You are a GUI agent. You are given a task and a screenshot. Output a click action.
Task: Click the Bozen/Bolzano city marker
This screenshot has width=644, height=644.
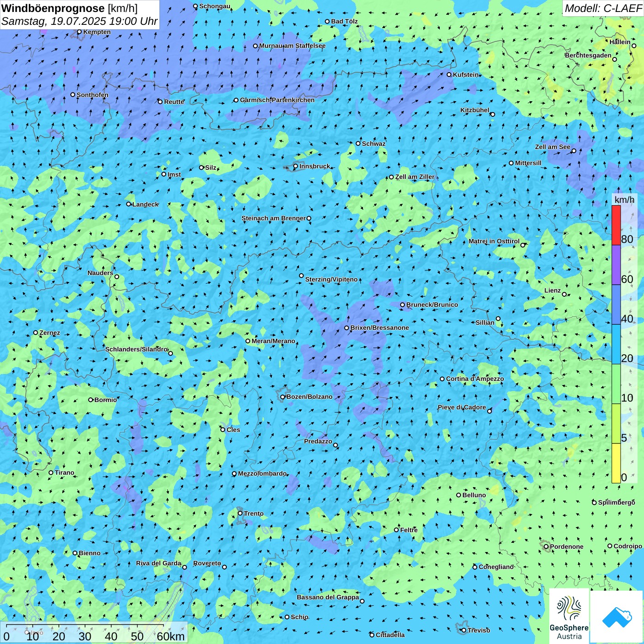coord(283,397)
